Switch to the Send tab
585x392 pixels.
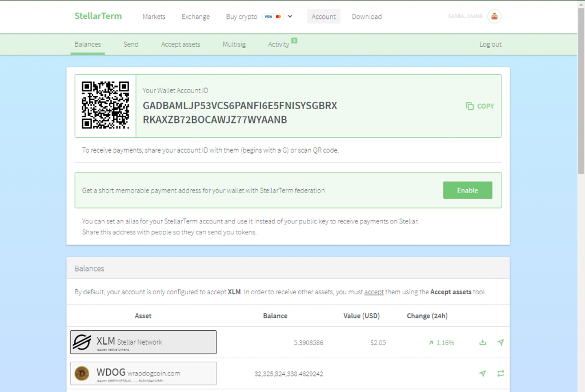pos(131,44)
